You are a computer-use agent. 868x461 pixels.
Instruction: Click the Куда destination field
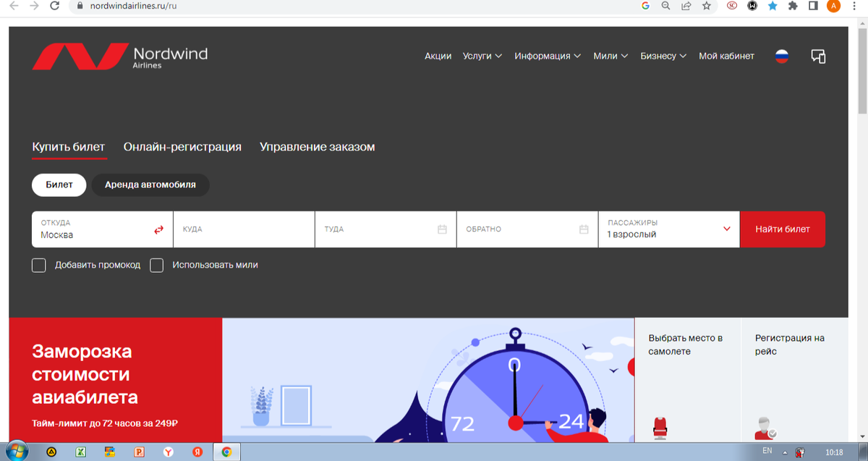[244, 229]
